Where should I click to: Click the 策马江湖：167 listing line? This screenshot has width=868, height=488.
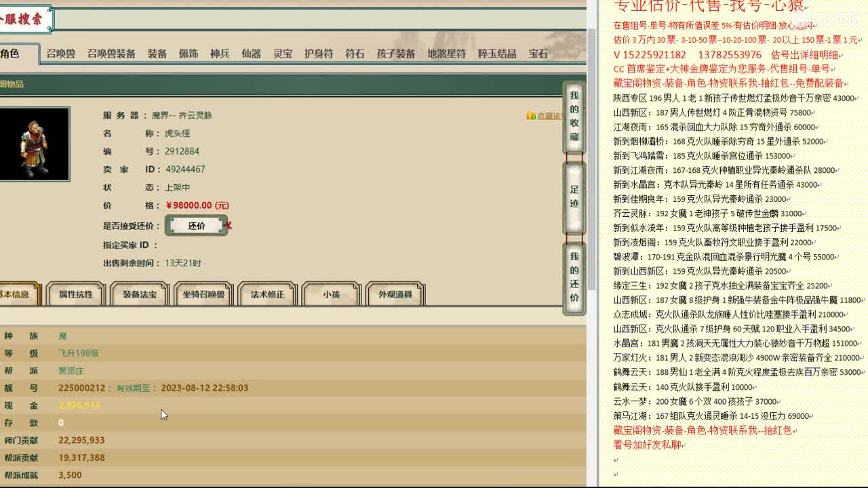pos(713,415)
